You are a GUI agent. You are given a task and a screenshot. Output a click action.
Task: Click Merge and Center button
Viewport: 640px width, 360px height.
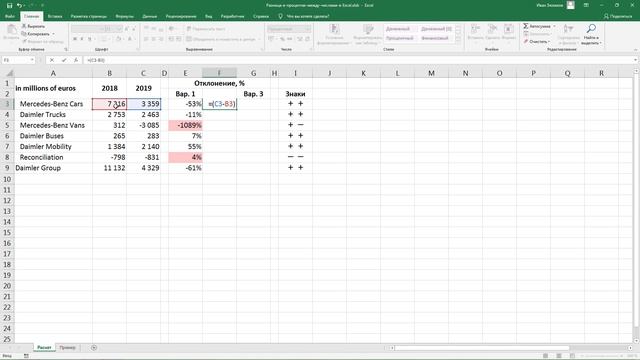pos(221,39)
